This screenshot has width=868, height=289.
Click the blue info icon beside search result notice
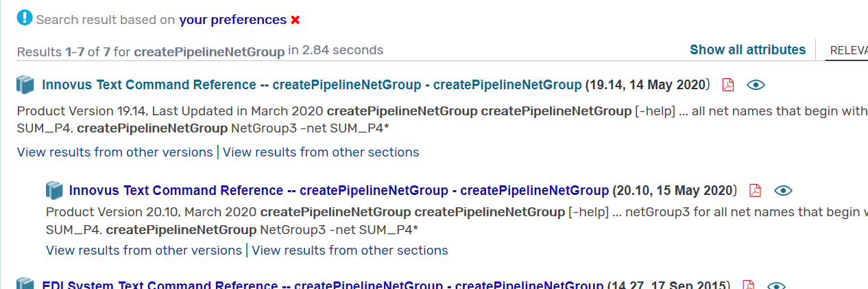pos(25,19)
